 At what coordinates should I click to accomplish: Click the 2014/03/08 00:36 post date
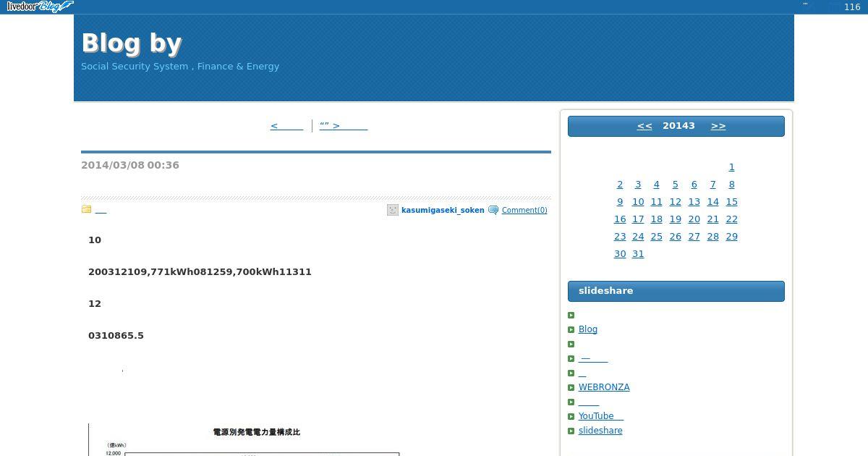(x=130, y=165)
